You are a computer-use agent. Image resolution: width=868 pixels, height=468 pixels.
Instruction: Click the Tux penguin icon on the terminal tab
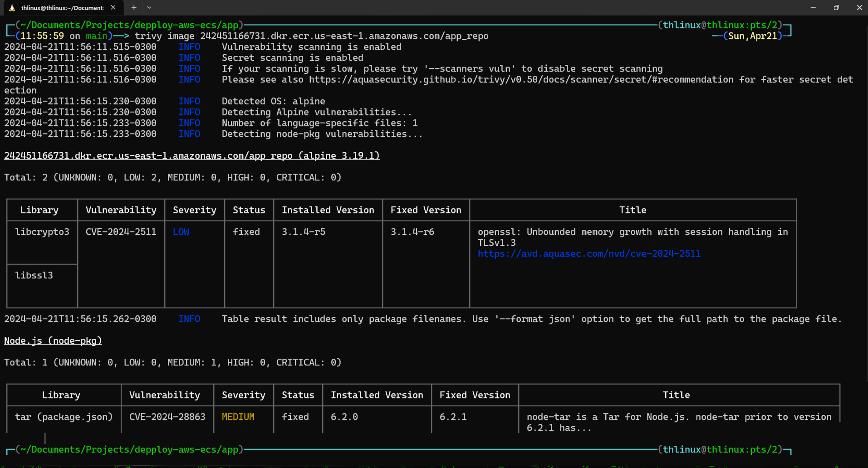pos(12,8)
